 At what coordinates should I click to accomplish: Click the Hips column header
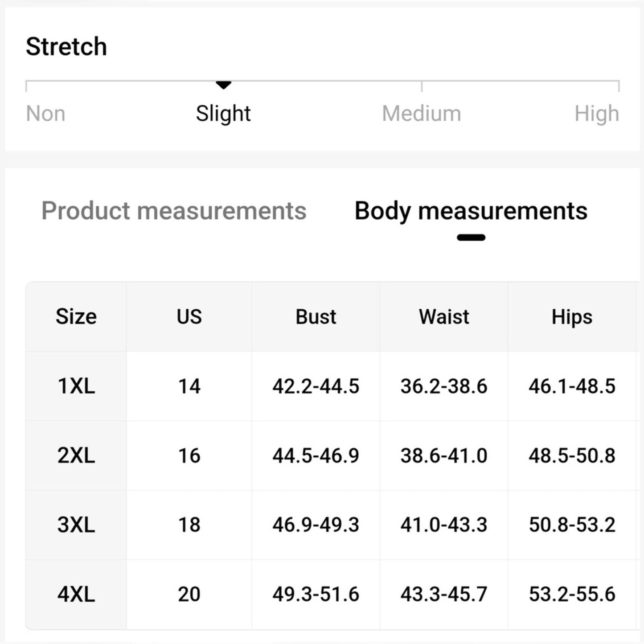pos(572,317)
